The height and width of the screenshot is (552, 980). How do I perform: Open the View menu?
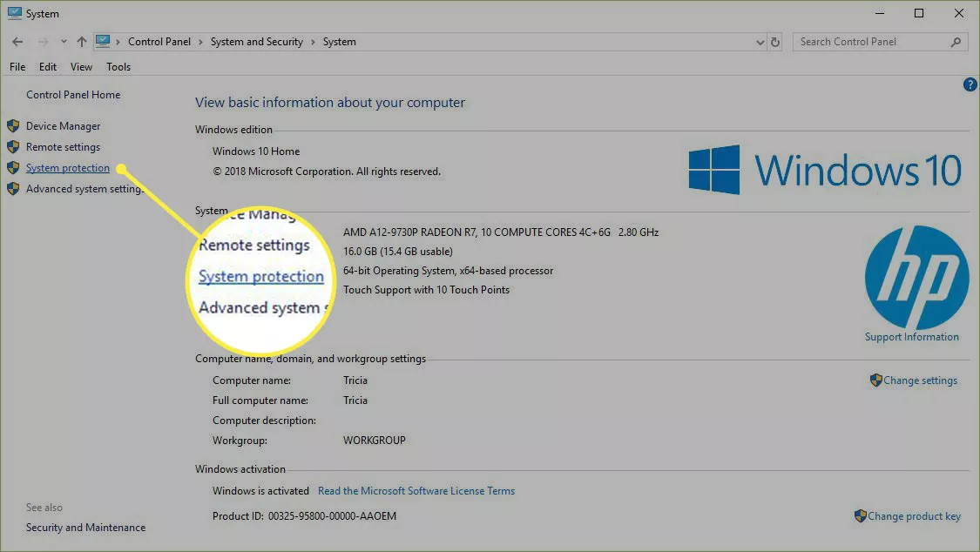[x=81, y=67]
